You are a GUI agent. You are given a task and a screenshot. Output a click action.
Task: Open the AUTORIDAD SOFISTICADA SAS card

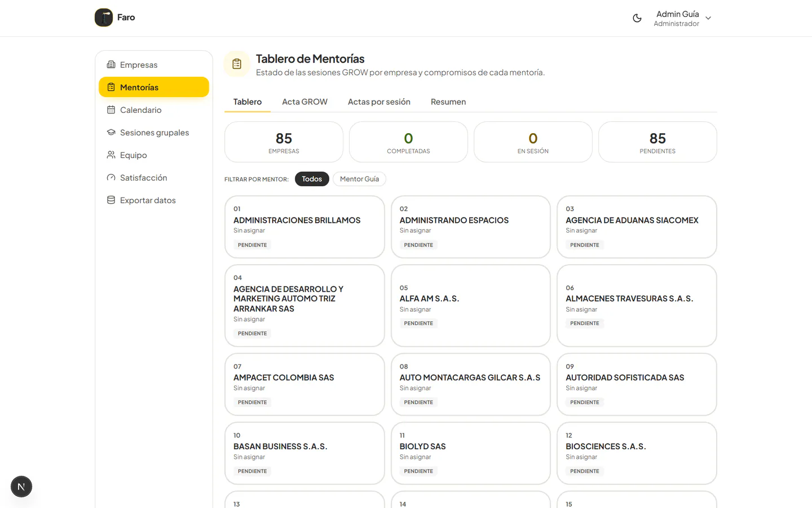[637, 384]
